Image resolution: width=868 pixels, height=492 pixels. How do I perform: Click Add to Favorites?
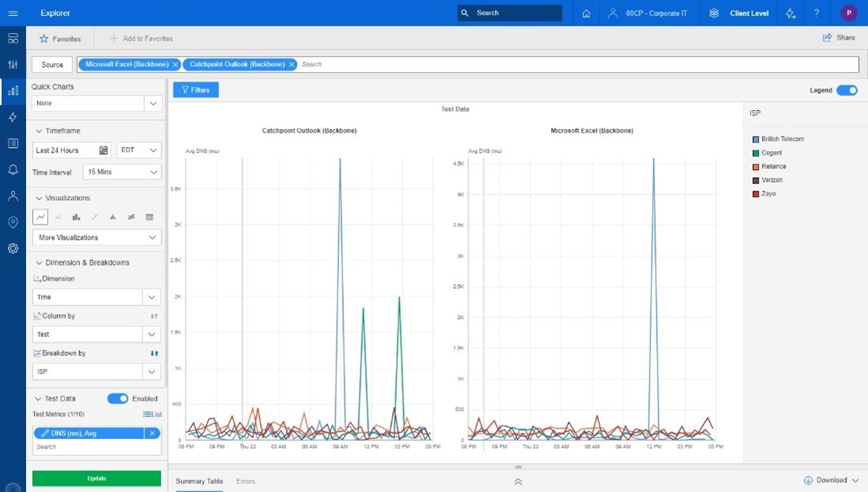(142, 38)
